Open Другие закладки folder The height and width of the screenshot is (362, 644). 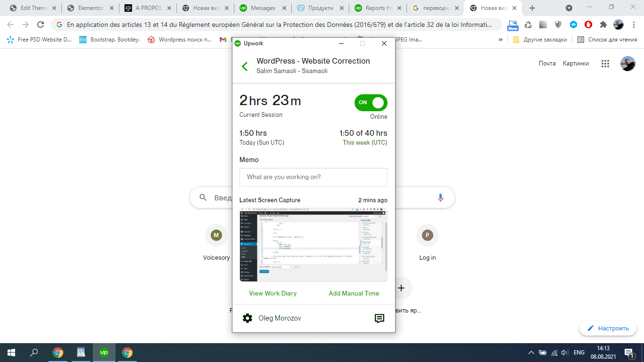540,40
